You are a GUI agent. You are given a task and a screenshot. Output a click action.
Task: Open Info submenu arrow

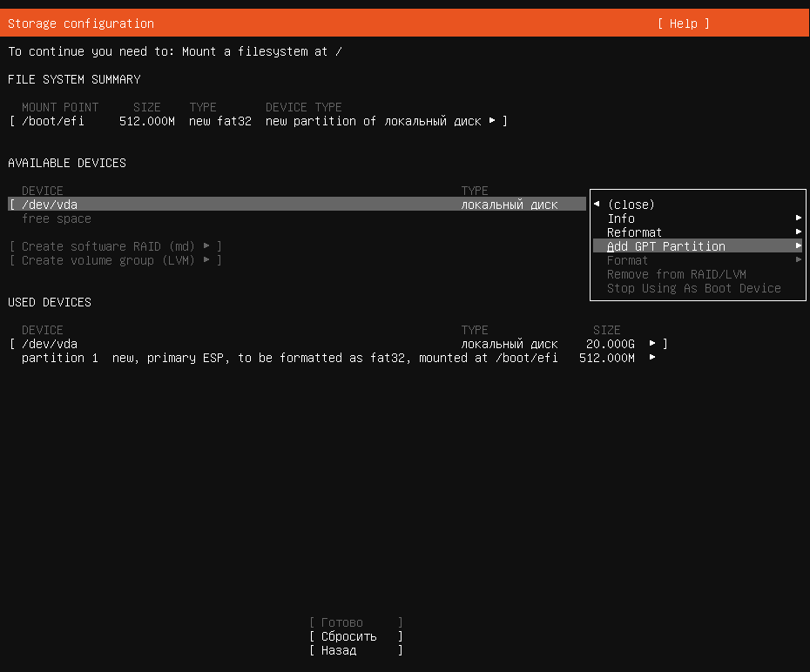point(799,218)
